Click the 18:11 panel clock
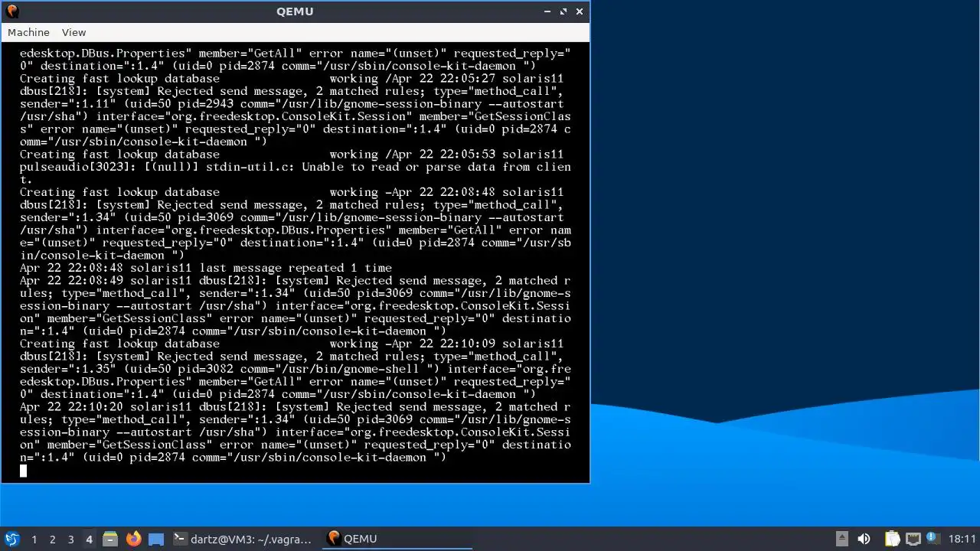The image size is (980, 551). (x=962, y=539)
